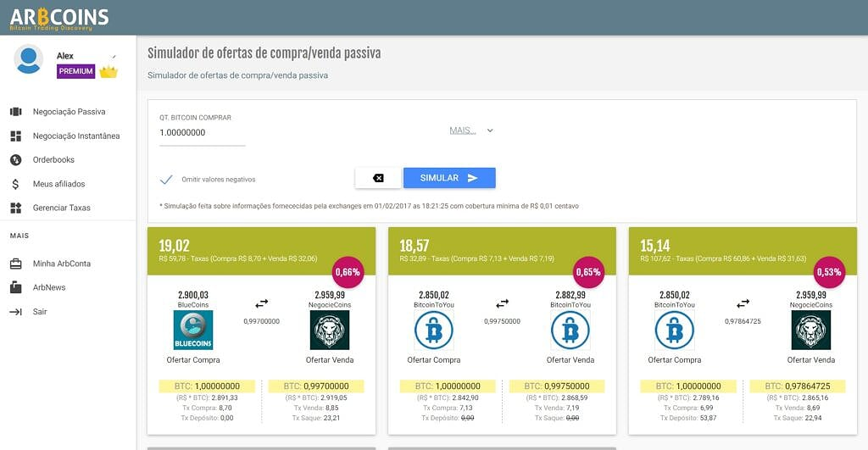This screenshot has width=868, height=450.
Task: Click the 0,66% pink profit badge
Action: [x=348, y=272]
